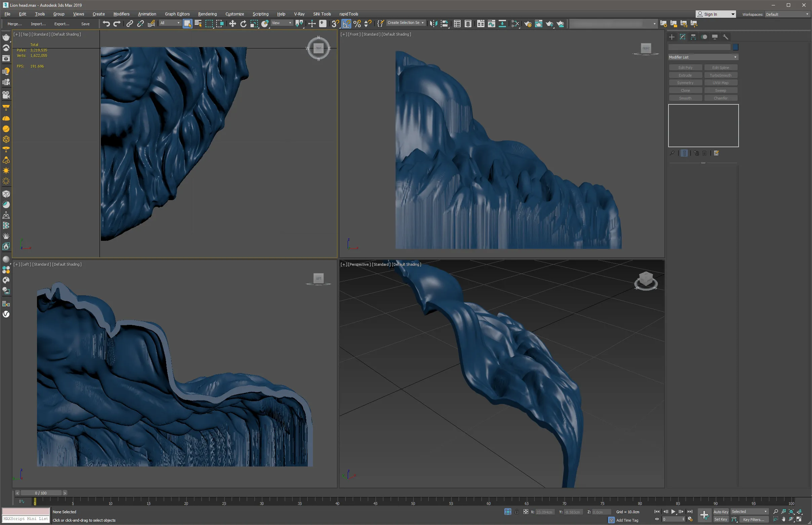Play the animation
812x525 pixels.
tap(673, 511)
